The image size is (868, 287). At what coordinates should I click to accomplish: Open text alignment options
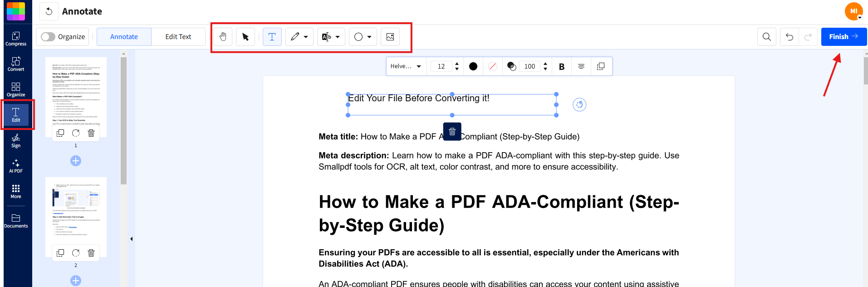point(581,66)
